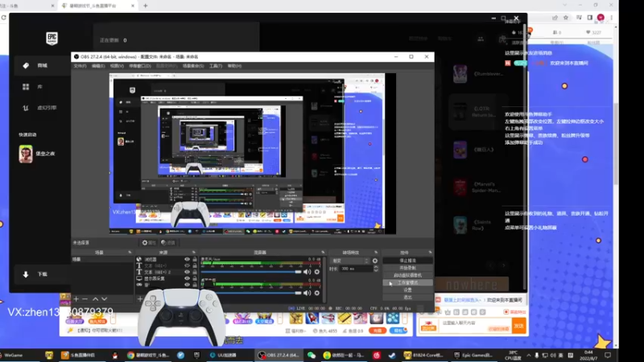644x362 pixels.
Task: Pop out the 控件 dock panel
Action: 430,253
